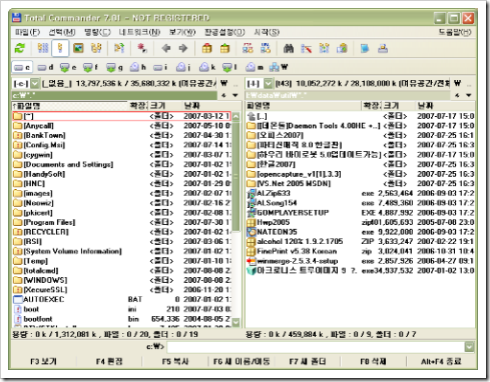Click the FTP connect toolbar icon

[x=248, y=48]
